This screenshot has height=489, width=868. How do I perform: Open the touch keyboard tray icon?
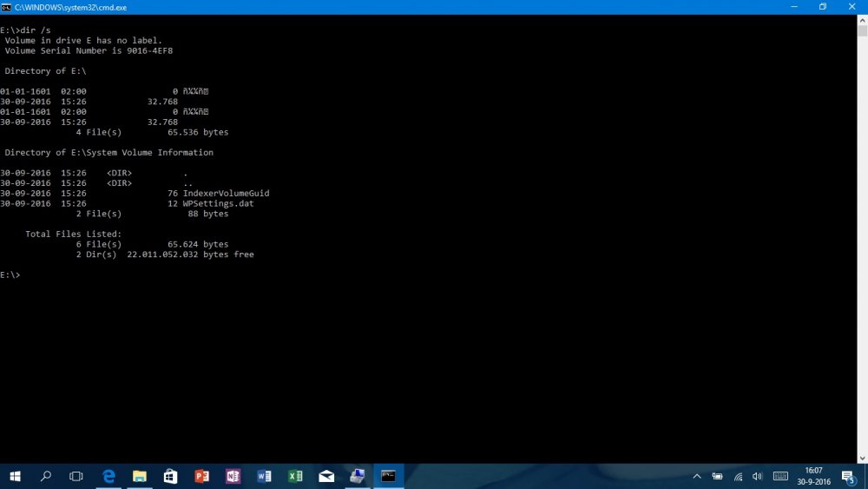tap(780, 476)
